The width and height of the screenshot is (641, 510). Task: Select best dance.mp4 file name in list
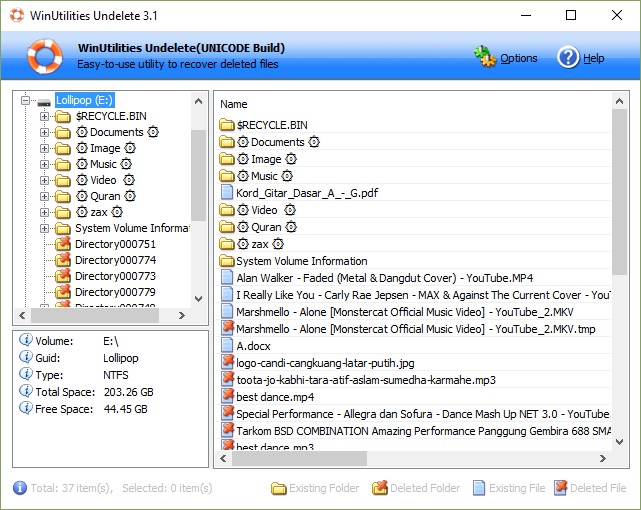[x=275, y=397]
